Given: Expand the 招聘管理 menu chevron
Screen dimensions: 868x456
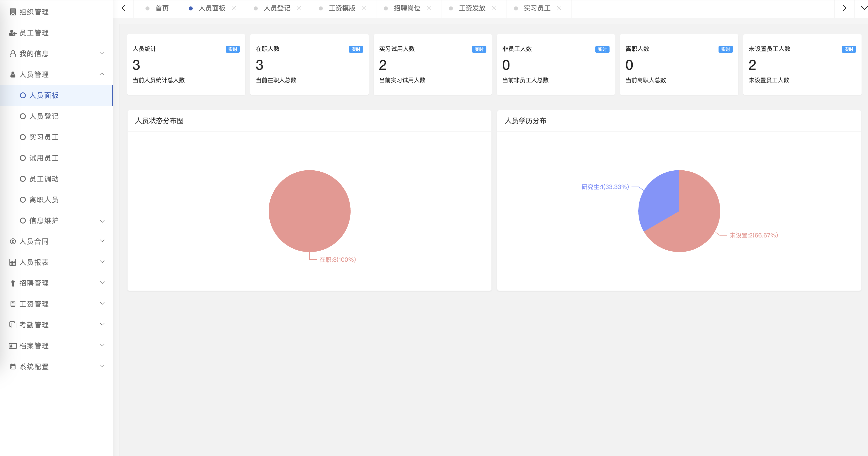Looking at the screenshot, I should [103, 283].
